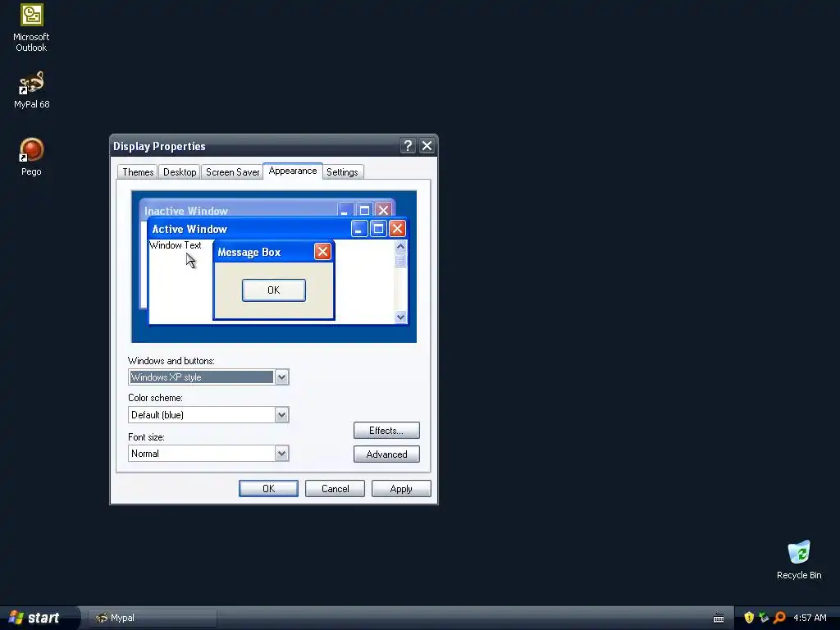Click the taskbar clock showing 4:57 AM

(x=810, y=618)
